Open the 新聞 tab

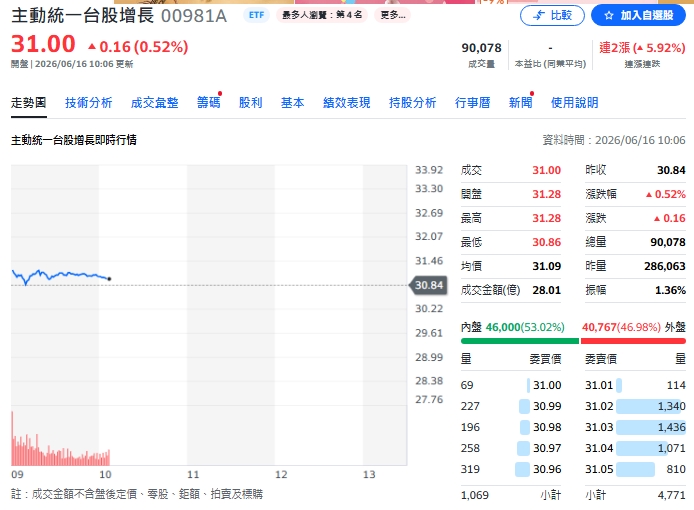pos(520,103)
